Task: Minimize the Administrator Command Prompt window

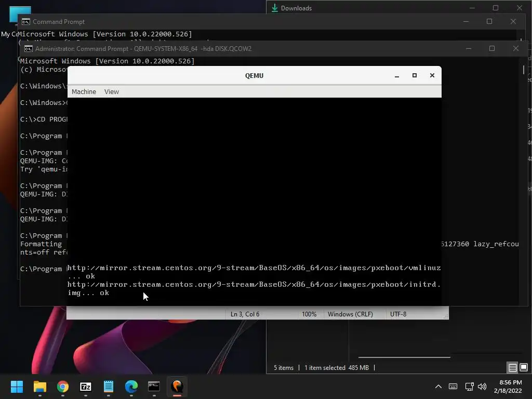Action: click(469, 48)
